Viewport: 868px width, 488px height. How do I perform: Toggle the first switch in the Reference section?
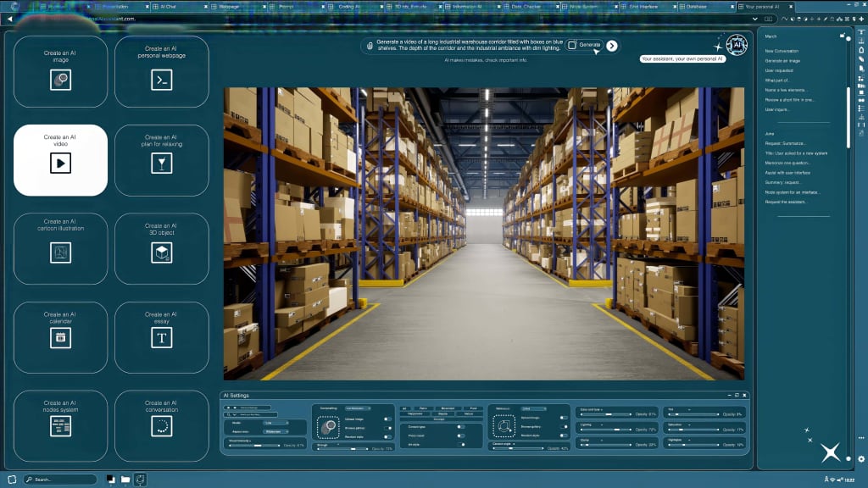tap(564, 417)
